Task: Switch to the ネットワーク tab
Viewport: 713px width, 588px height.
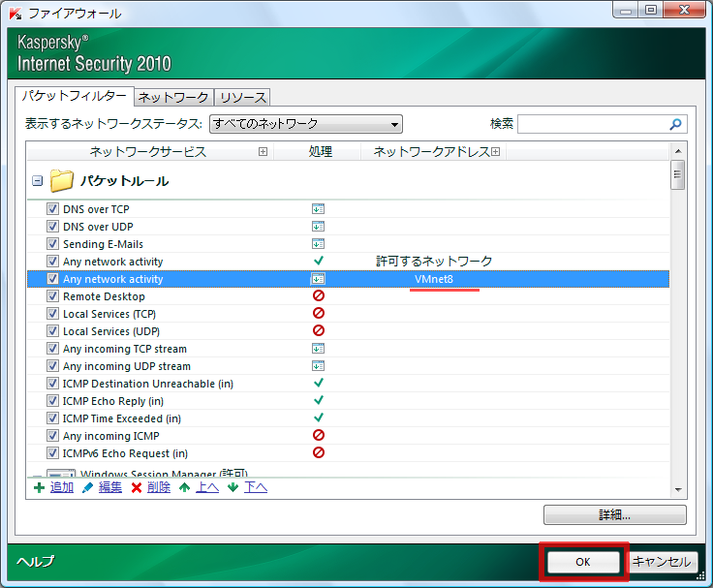Action: click(172, 97)
